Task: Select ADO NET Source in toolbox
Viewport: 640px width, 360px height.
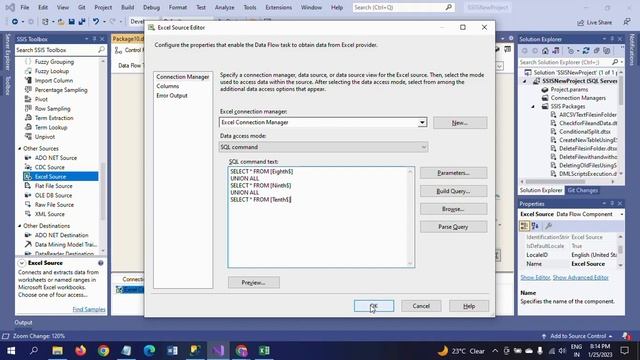Action: (x=56, y=158)
